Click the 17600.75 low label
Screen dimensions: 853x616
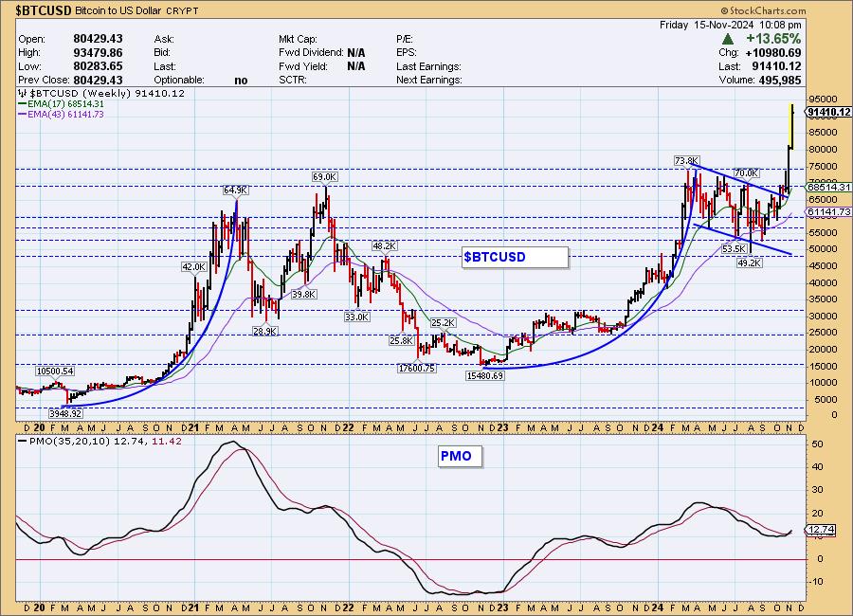[417, 369]
